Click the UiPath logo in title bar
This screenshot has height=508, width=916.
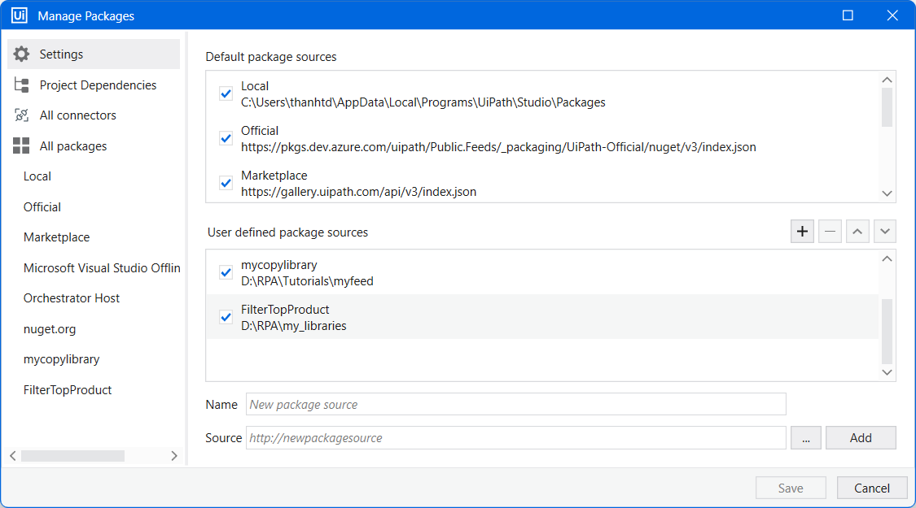[19, 16]
